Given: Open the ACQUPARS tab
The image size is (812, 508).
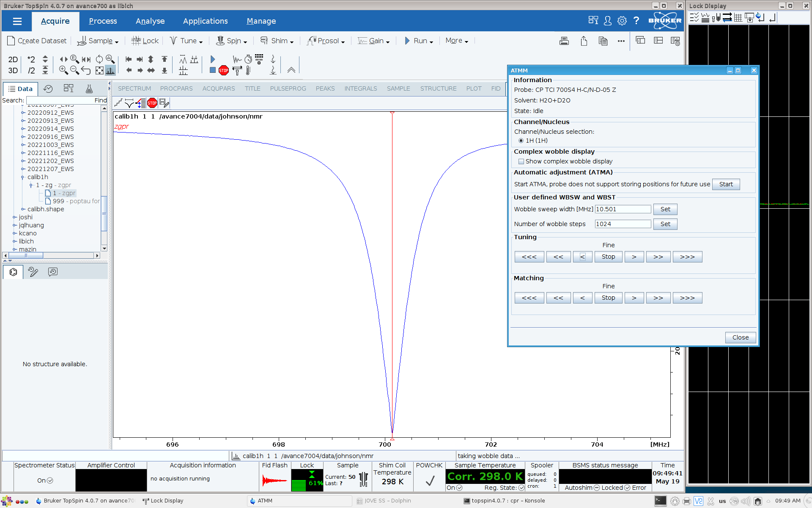Looking at the screenshot, I should tap(218, 88).
